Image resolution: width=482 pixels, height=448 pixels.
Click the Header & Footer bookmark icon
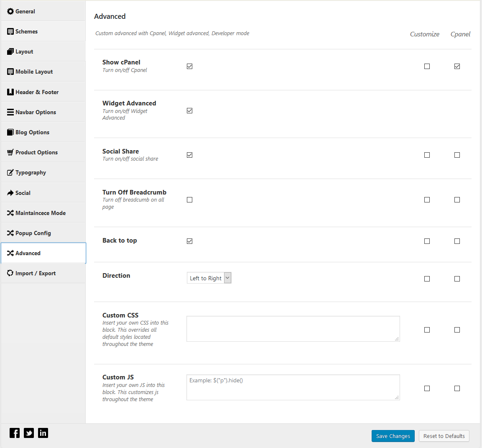click(x=10, y=92)
